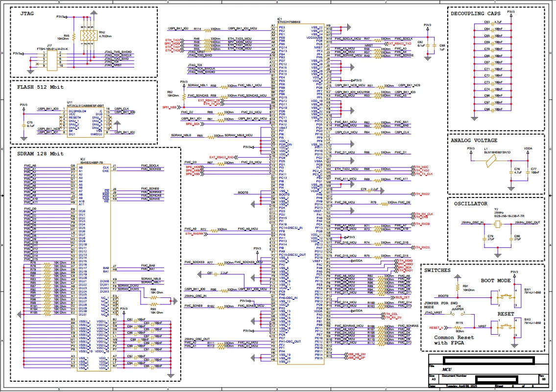This screenshot has width=556, height=392.
Task: Select the SPI1_NSS port
Action: click(172, 107)
